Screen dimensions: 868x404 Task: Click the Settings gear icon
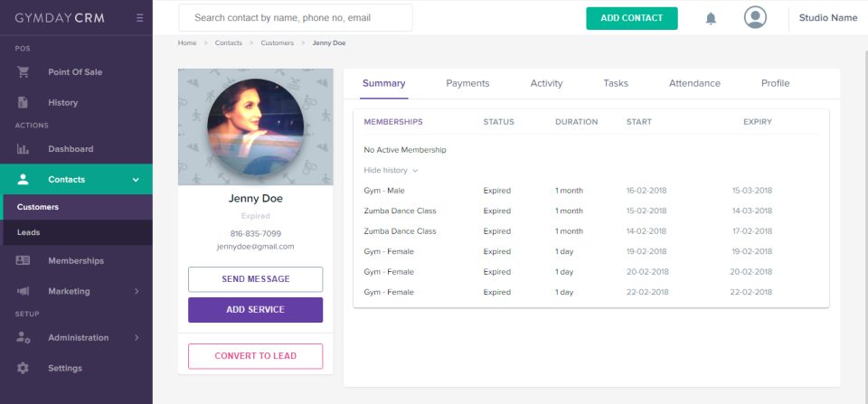click(23, 368)
